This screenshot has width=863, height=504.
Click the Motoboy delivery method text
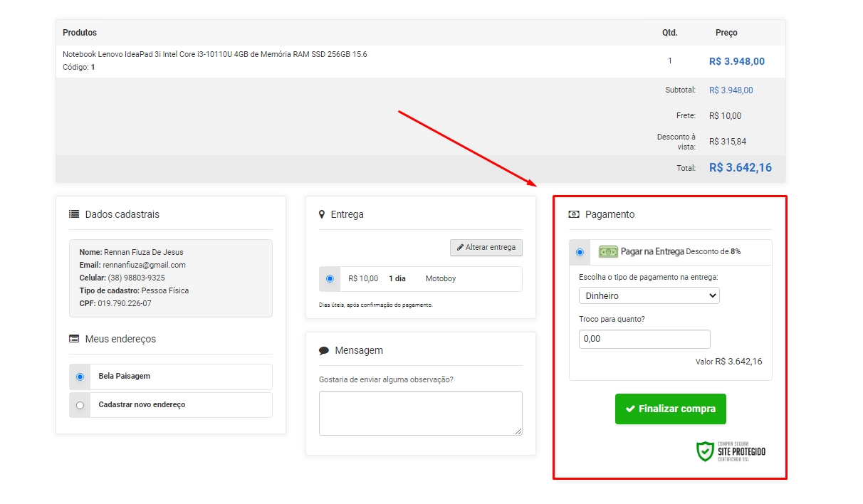[441, 278]
